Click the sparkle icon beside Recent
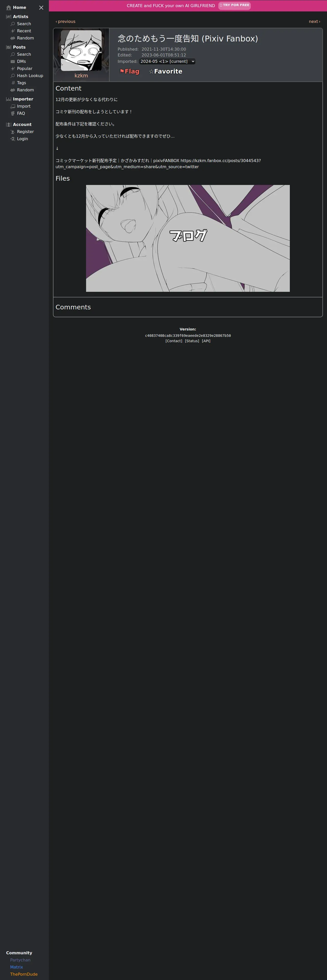 tap(13, 31)
